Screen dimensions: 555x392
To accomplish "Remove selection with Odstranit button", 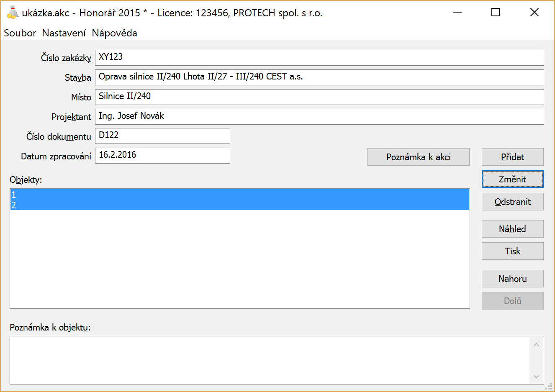I will 512,202.
